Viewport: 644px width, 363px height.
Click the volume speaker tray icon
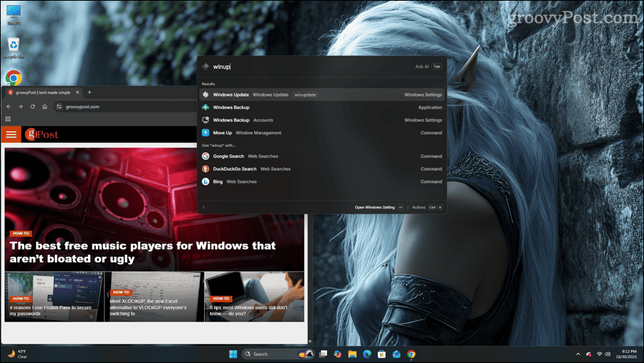(608, 354)
